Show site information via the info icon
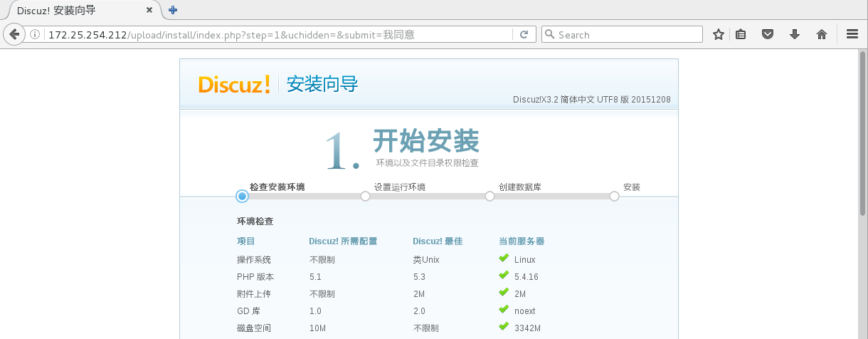 35,34
